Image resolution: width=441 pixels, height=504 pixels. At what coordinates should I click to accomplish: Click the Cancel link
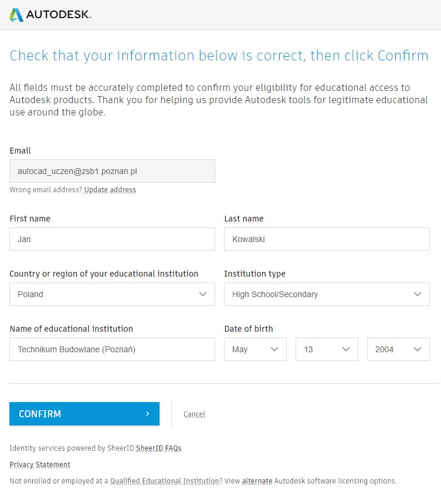tap(194, 414)
